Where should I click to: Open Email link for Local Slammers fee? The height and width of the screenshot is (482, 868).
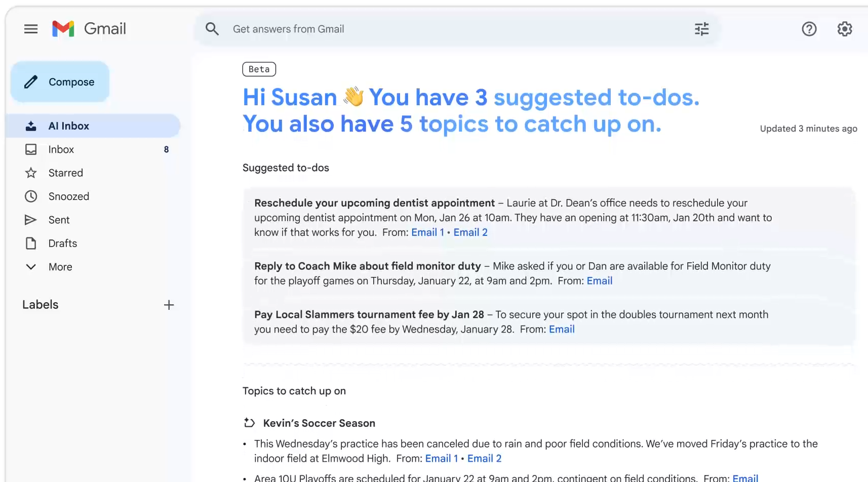tap(561, 330)
